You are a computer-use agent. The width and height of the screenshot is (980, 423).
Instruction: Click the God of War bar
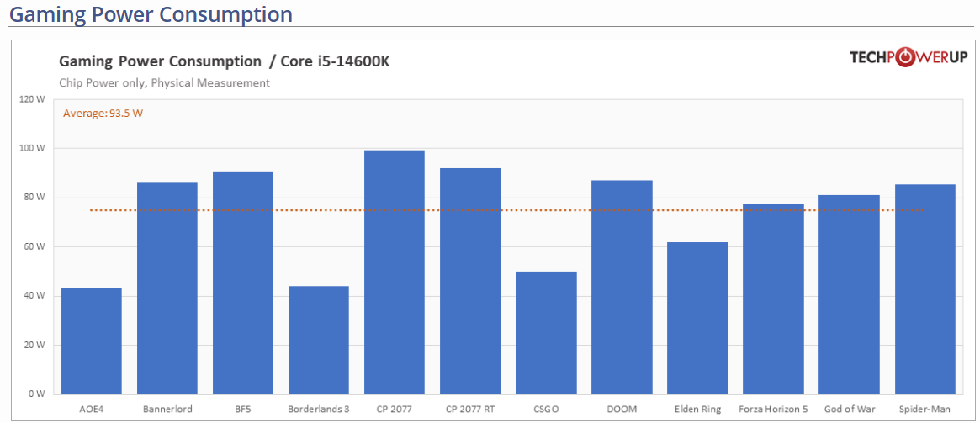(x=850, y=295)
